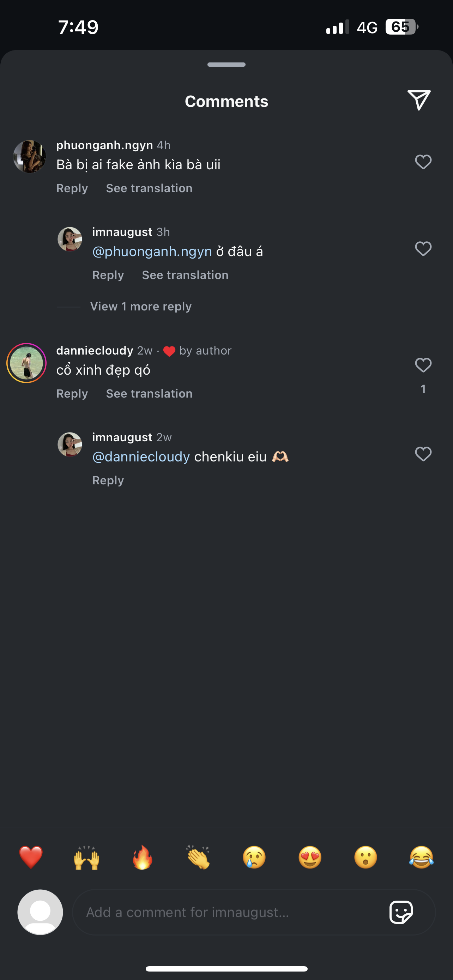
Task: Tap the red heart emoji reaction
Action: [31, 858]
